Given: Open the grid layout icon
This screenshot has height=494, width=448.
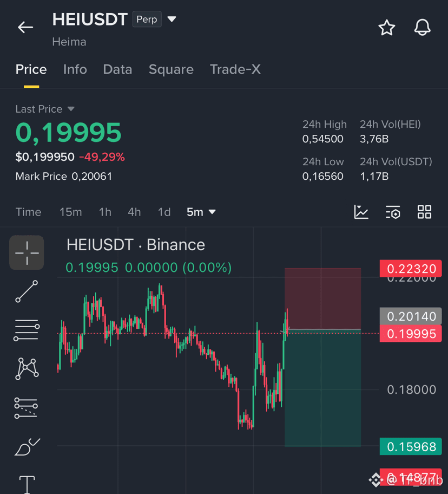Looking at the screenshot, I should [424, 212].
